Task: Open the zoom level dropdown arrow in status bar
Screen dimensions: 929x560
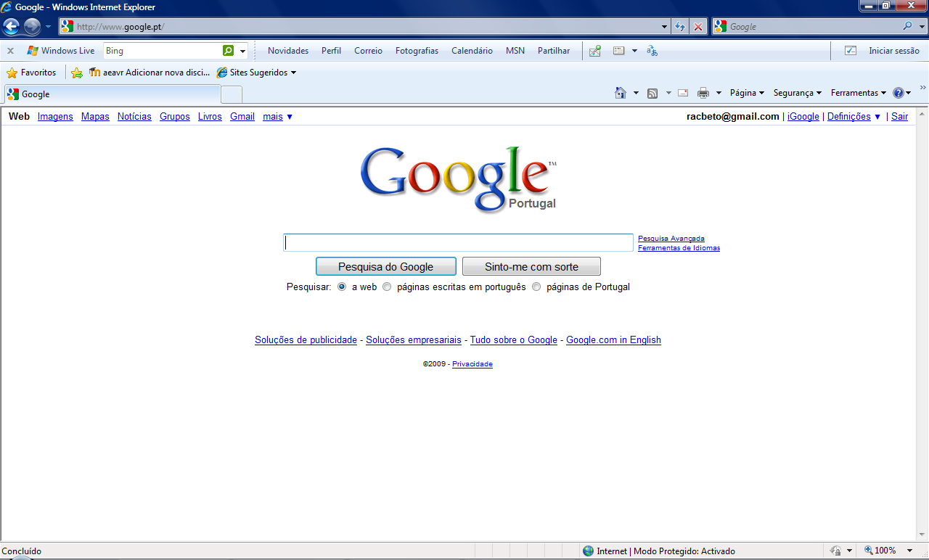Action: pos(910,551)
